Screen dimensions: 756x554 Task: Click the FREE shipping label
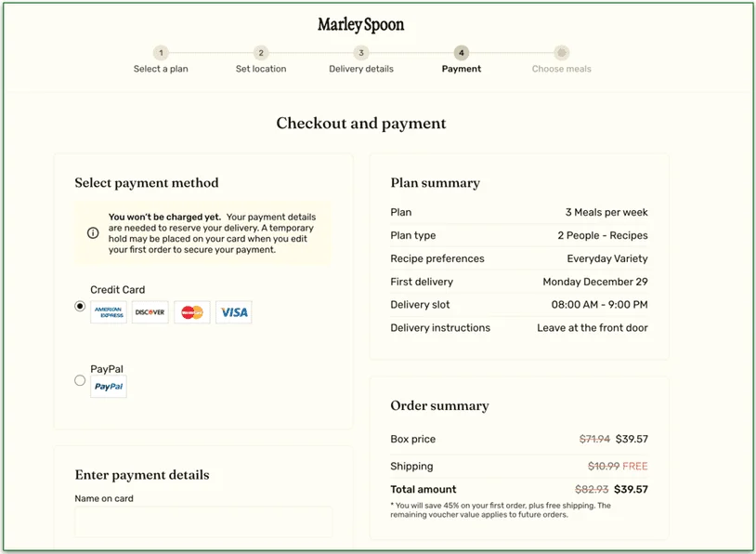[x=634, y=466]
